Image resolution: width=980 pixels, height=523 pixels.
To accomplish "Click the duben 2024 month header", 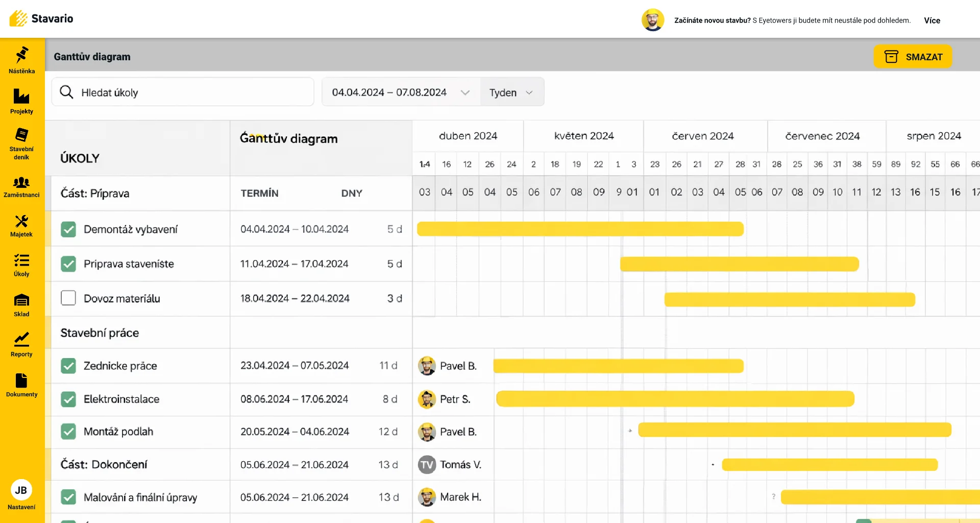I will pyautogui.click(x=468, y=136).
